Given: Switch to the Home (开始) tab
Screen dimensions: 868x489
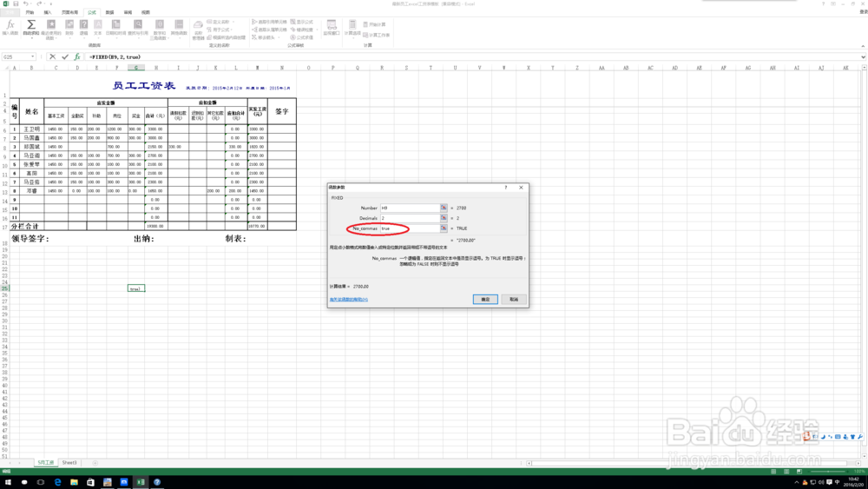Looking at the screenshot, I should point(30,12).
